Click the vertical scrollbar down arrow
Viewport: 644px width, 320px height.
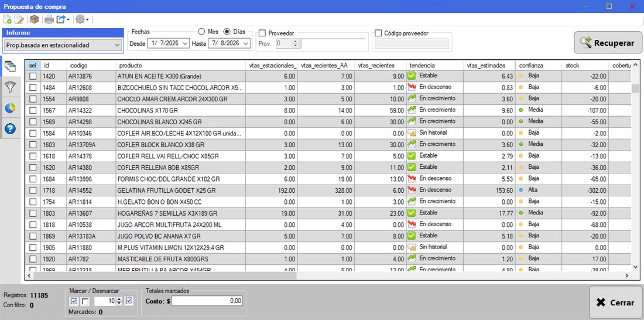click(x=635, y=267)
